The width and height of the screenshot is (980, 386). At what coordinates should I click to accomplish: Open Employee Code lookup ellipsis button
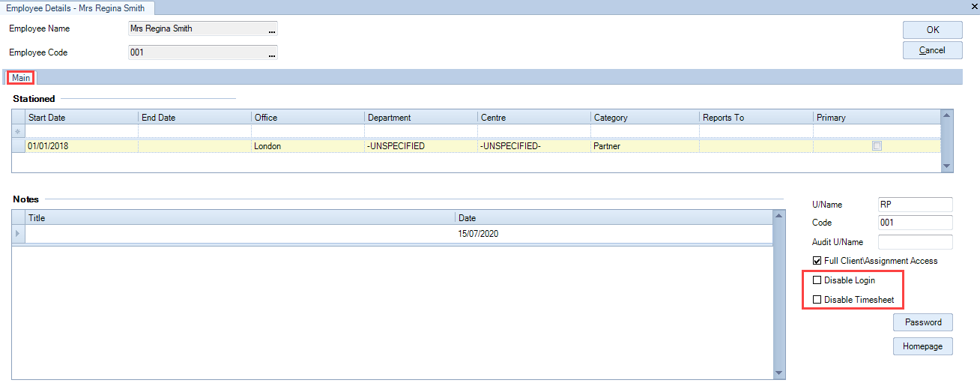tap(272, 53)
